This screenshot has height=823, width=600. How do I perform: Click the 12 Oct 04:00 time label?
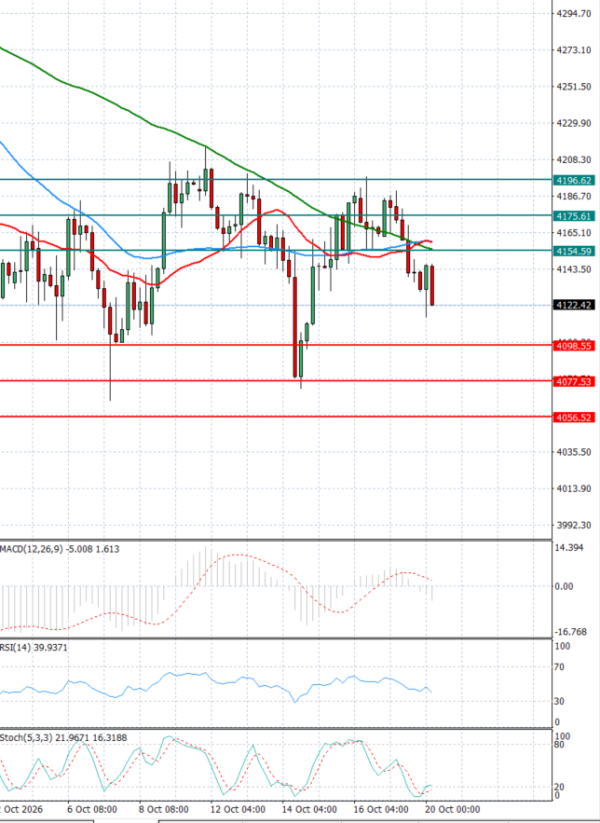coord(238,810)
